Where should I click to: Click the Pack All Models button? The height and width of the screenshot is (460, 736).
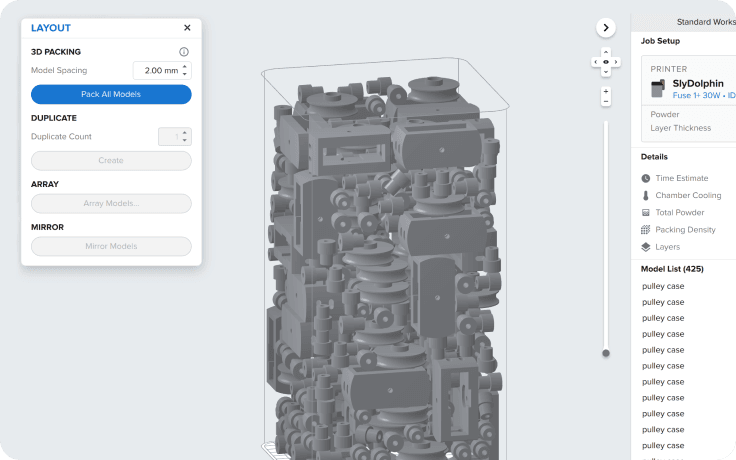tap(111, 94)
